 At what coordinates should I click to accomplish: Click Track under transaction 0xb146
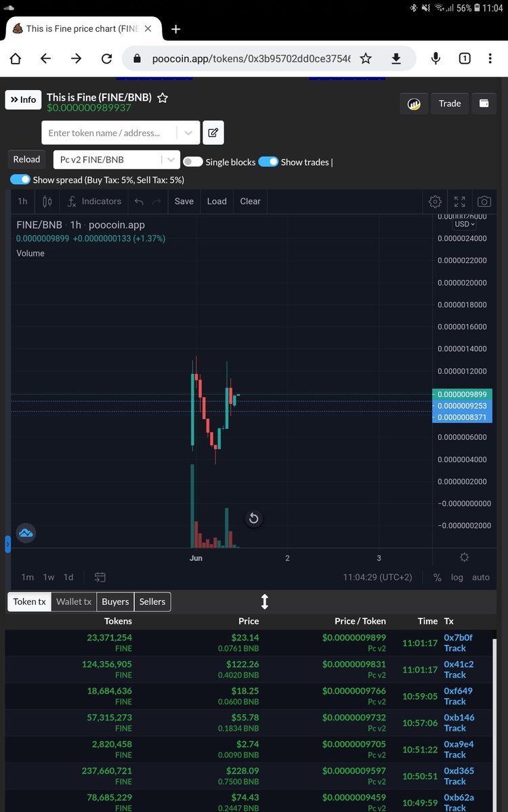point(454,728)
